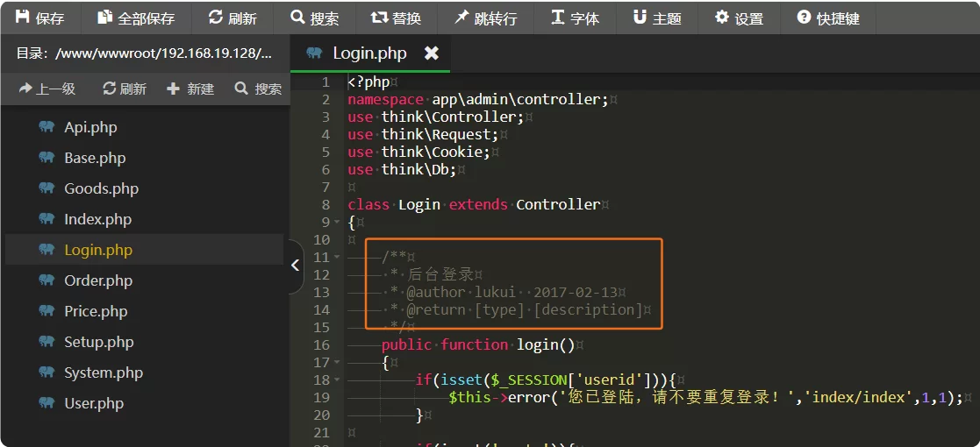The height and width of the screenshot is (447, 980).
Task: Click the PHP elephant icon beside Api.php
Action: (x=46, y=127)
